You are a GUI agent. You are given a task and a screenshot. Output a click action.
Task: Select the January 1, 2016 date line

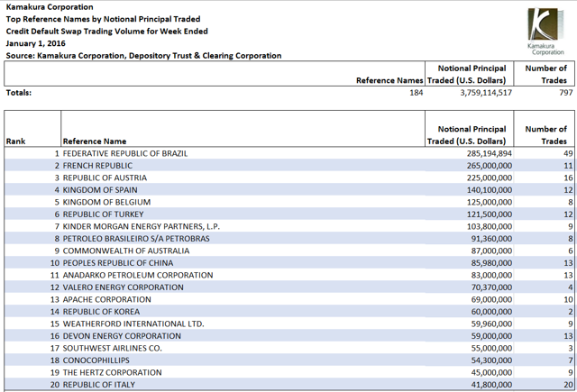tap(36, 43)
